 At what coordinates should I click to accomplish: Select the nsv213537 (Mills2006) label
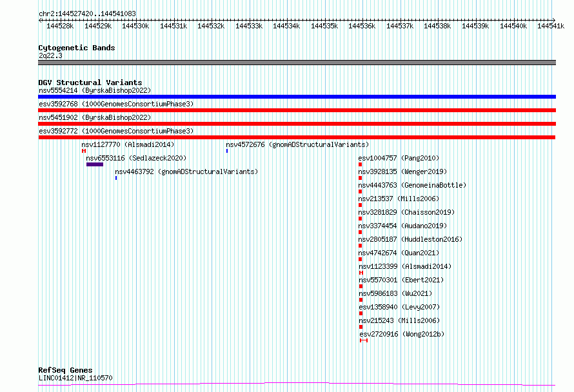[x=399, y=199]
